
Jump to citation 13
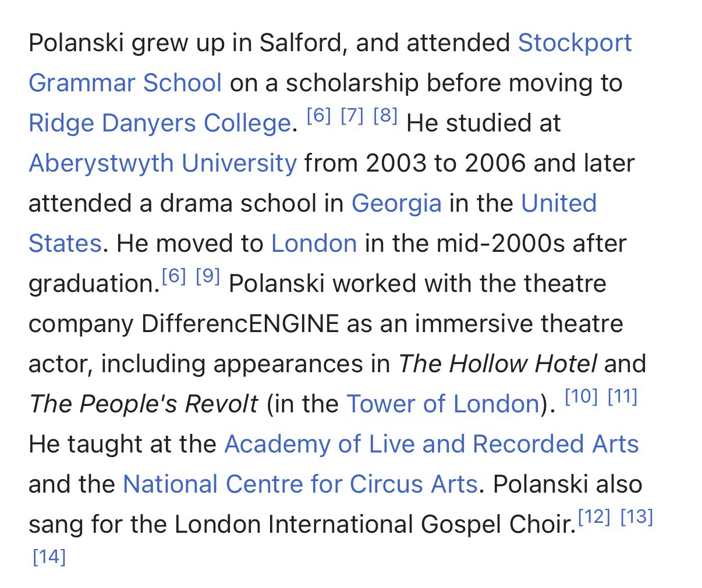point(637,517)
